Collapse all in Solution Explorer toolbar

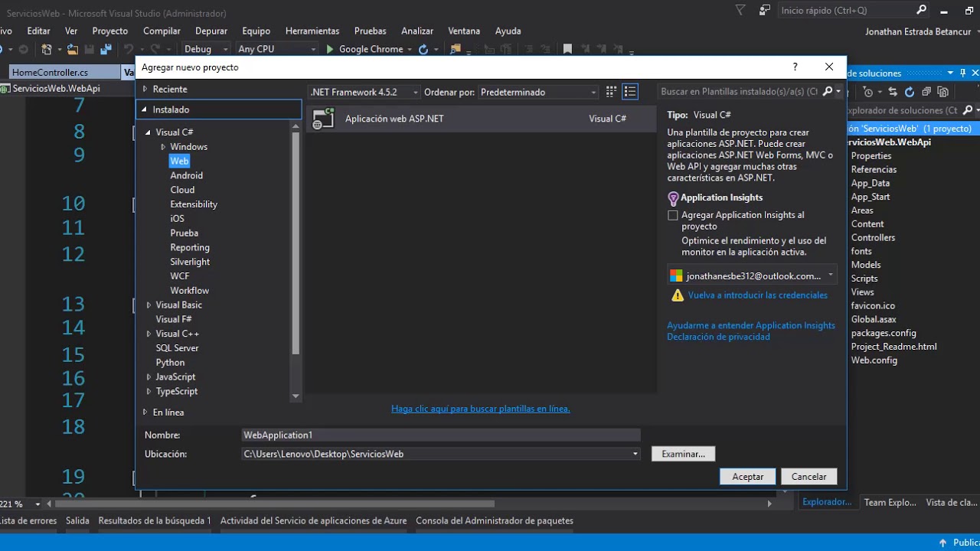click(x=926, y=92)
